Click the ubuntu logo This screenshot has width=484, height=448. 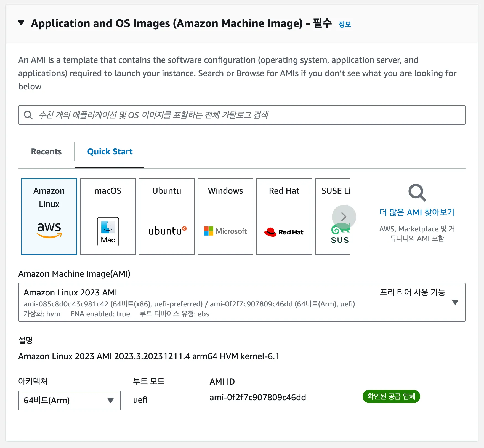[167, 231]
